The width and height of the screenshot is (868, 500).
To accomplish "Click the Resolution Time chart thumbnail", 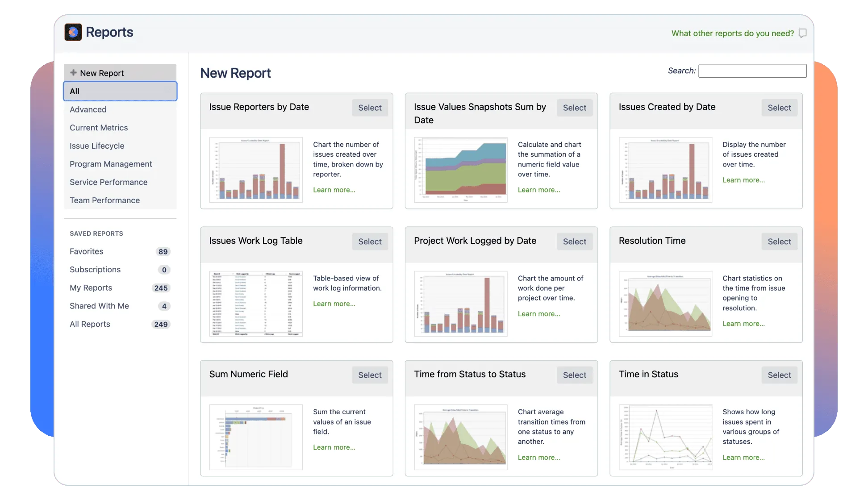I will (x=665, y=304).
